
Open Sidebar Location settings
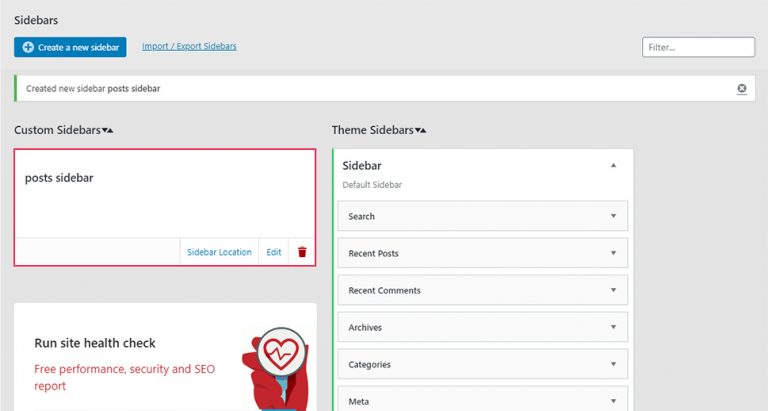click(x=219, y=252)
